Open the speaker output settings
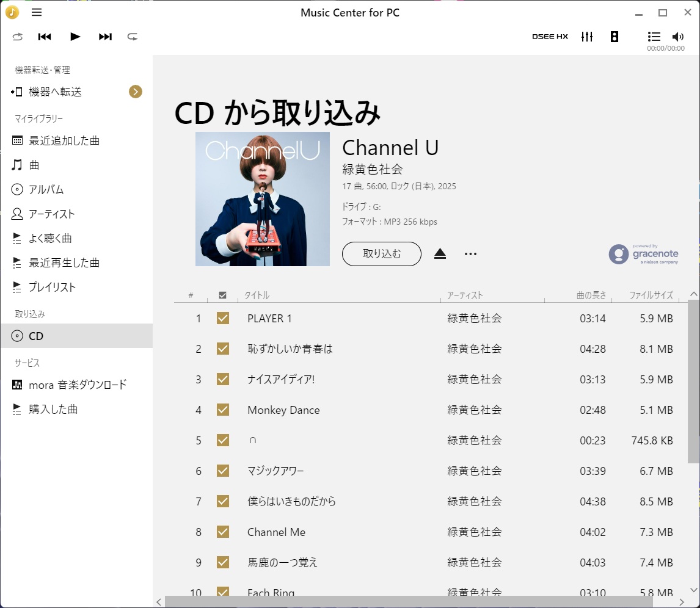 [614, 37]
